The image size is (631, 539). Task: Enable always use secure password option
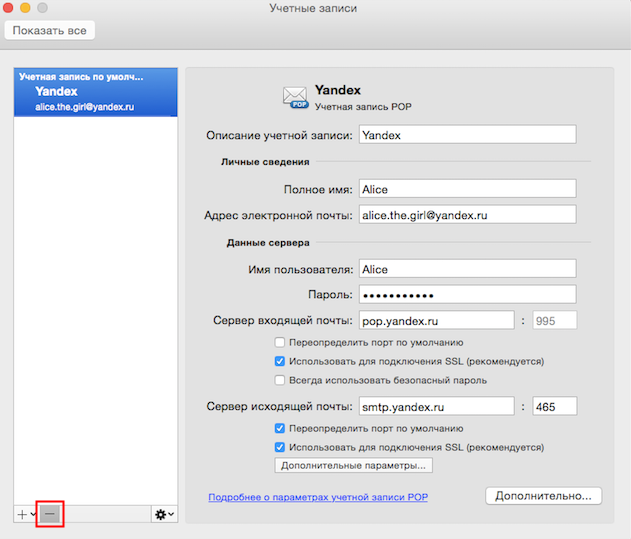coord(280,380)
